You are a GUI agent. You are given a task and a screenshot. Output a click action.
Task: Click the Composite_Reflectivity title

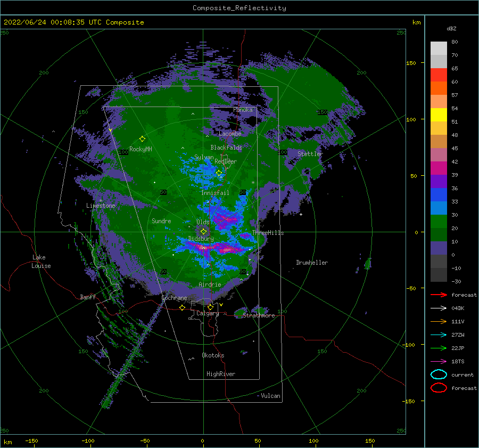[x=240, y=8]
